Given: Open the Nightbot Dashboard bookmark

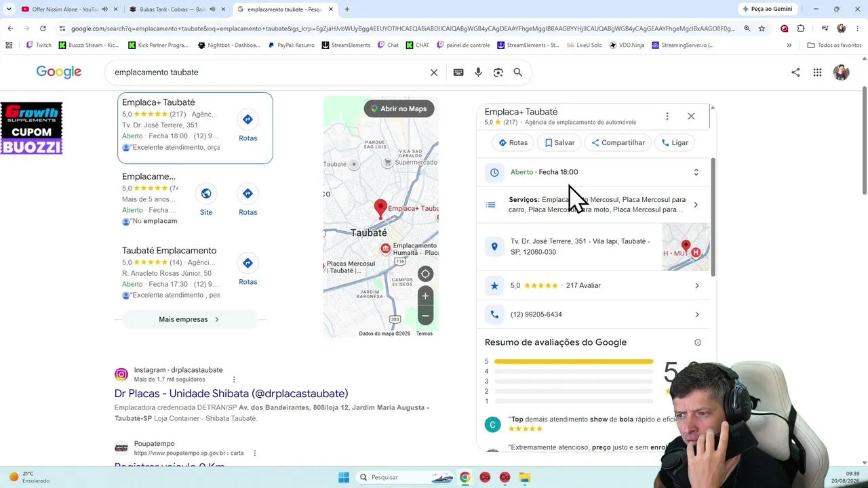Looking at the screenshot, I should pos(229,45).
